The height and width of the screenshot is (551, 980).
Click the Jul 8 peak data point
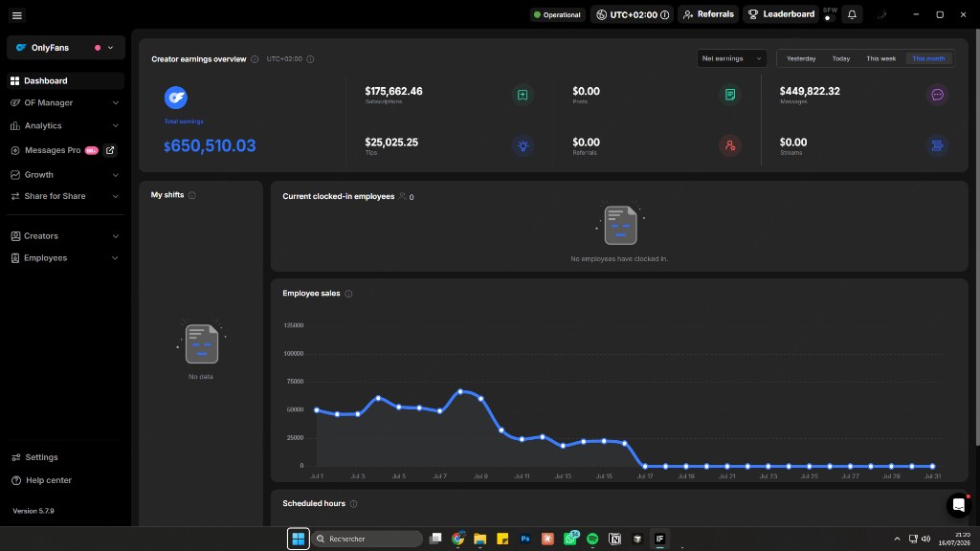click(x=460, y=391)
